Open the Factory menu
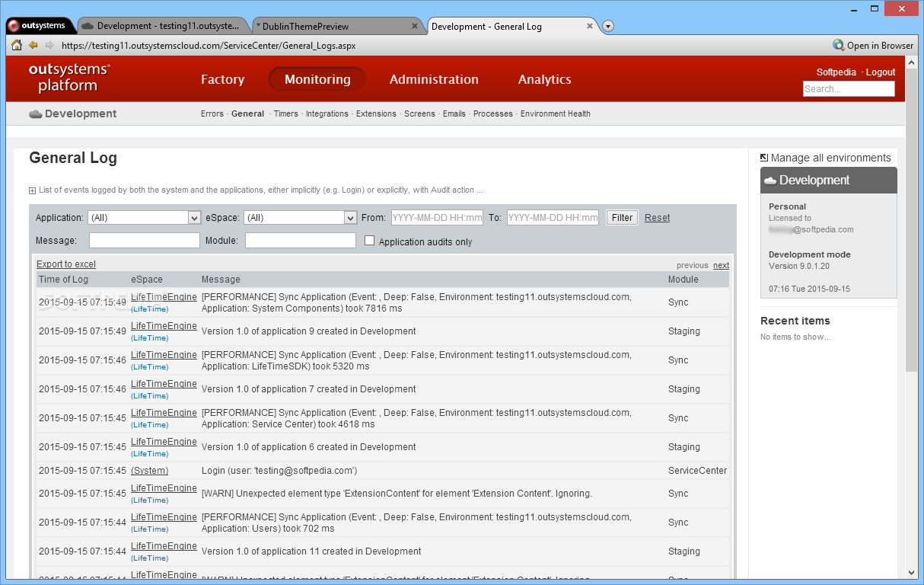 [x=222, y=79]
